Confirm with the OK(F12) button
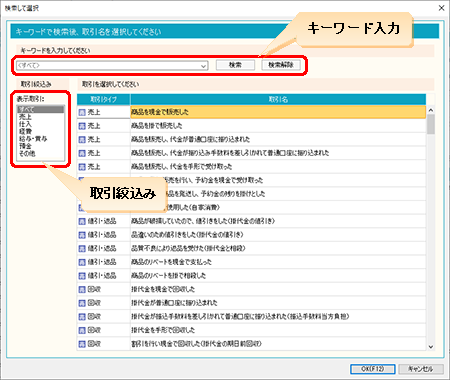This screenshot has width=450, height=380. click(373, 369)
